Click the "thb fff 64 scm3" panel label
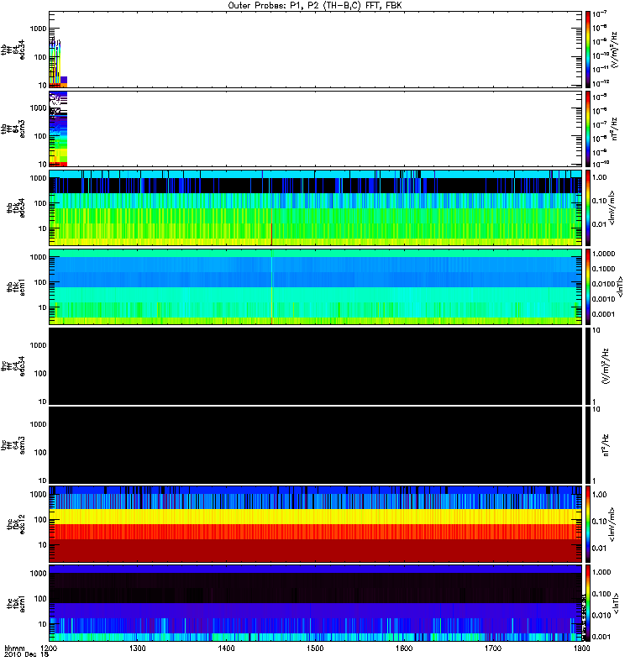Image resolution: width=630 pixels, height=672 pixels. tap(13, 129)
